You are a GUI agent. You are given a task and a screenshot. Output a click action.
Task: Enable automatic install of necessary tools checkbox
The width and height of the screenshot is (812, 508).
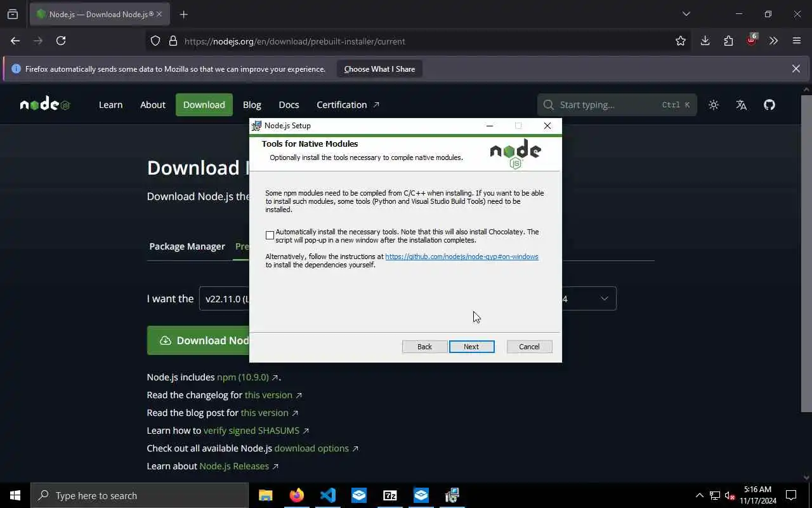pyautogui.click(x=270, y=236)
